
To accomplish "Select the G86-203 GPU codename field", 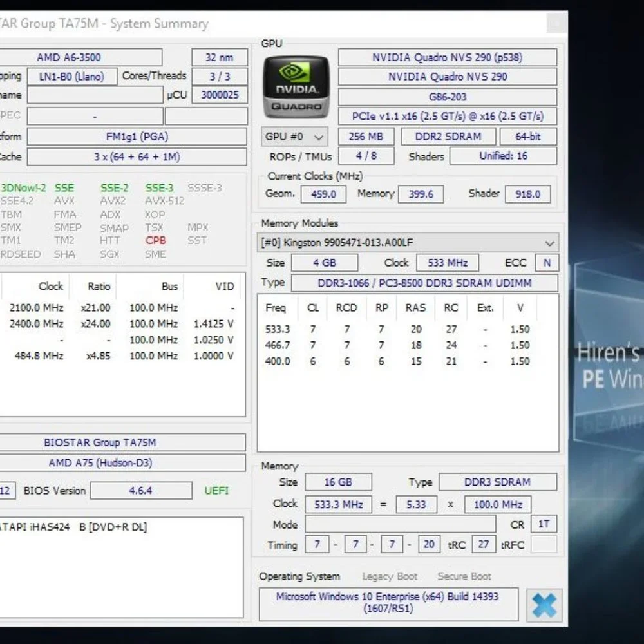I will tap(448, 97).
